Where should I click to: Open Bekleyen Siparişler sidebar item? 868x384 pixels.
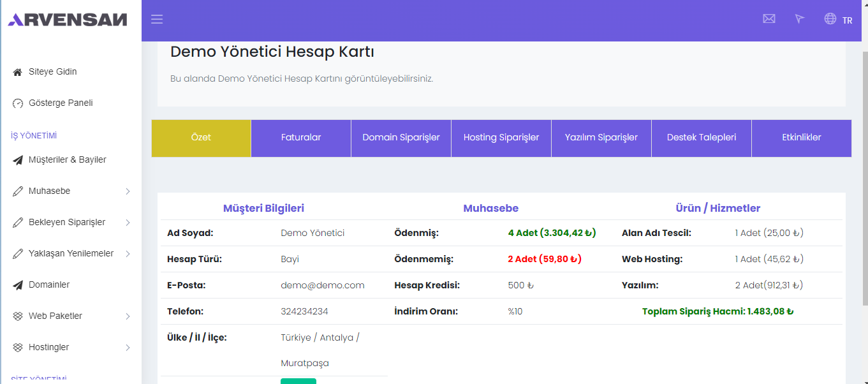(x=67, y=222)
